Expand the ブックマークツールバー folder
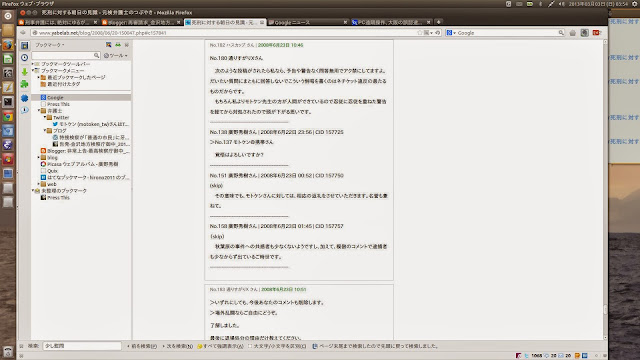The image size is (640, 360). (x=33, y=64)
